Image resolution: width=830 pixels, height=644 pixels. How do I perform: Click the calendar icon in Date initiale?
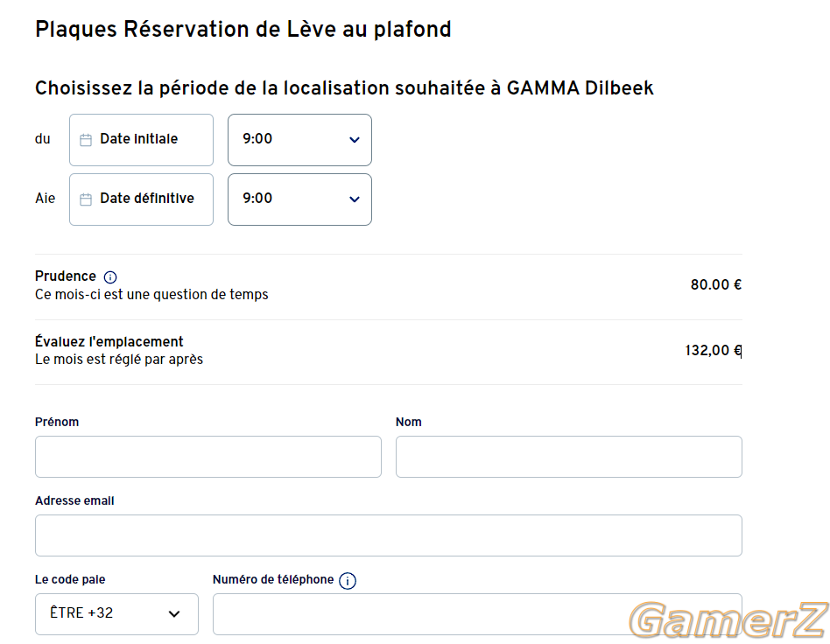tap(85, 140)
